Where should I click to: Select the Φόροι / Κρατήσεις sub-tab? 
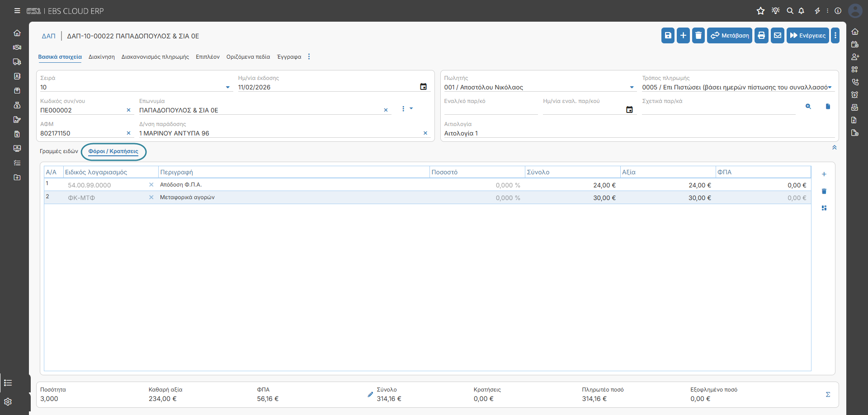pyautogui.click(x=113, y=151)
